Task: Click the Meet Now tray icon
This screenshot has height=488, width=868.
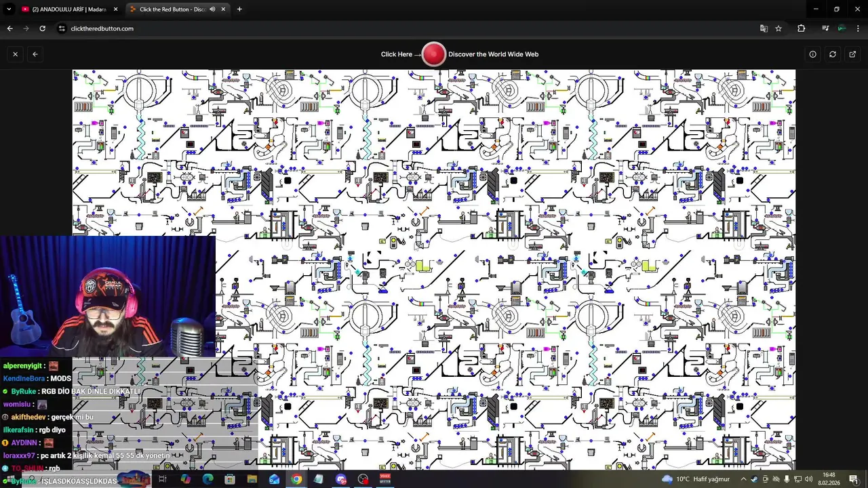Action: pyautogui.click(x=765, y=479)
